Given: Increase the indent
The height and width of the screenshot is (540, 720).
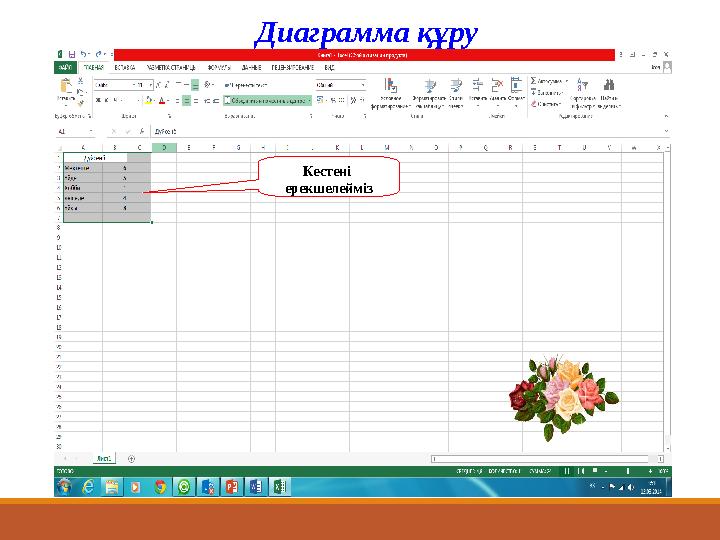Looking at the screenshot, I should [215, 100].
